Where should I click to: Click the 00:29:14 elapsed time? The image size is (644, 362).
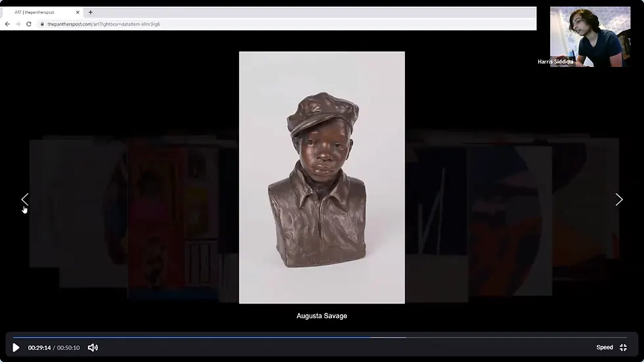coord(39,348)
